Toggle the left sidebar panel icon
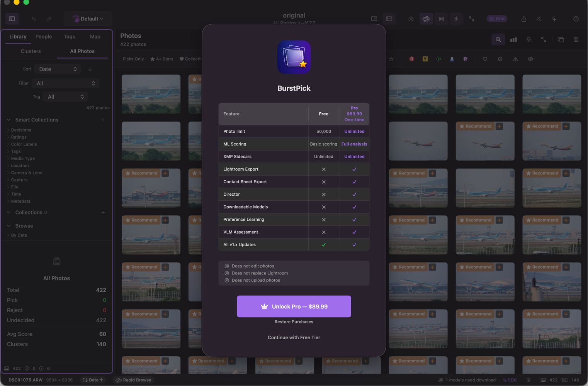The image size is (588, 386). pyautogui.click(x=12, y=19)
